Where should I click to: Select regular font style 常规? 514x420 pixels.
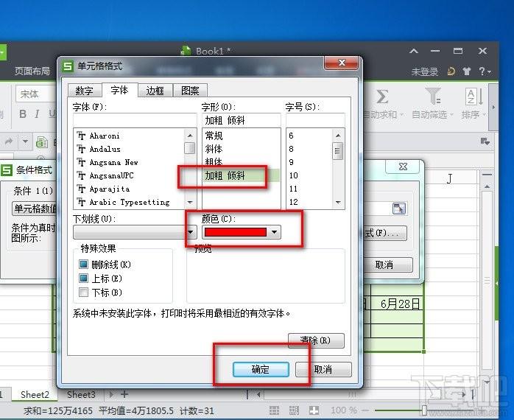click(x=242, y=136)
